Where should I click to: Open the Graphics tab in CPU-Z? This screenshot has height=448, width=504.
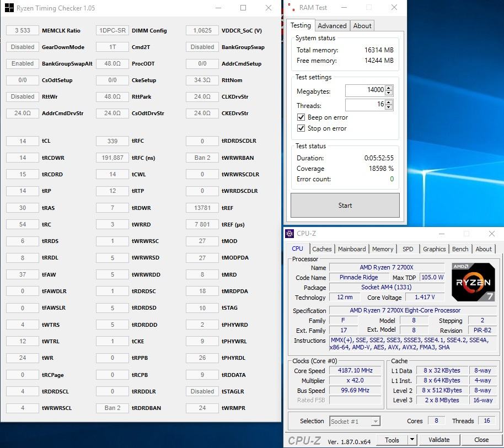435,249
